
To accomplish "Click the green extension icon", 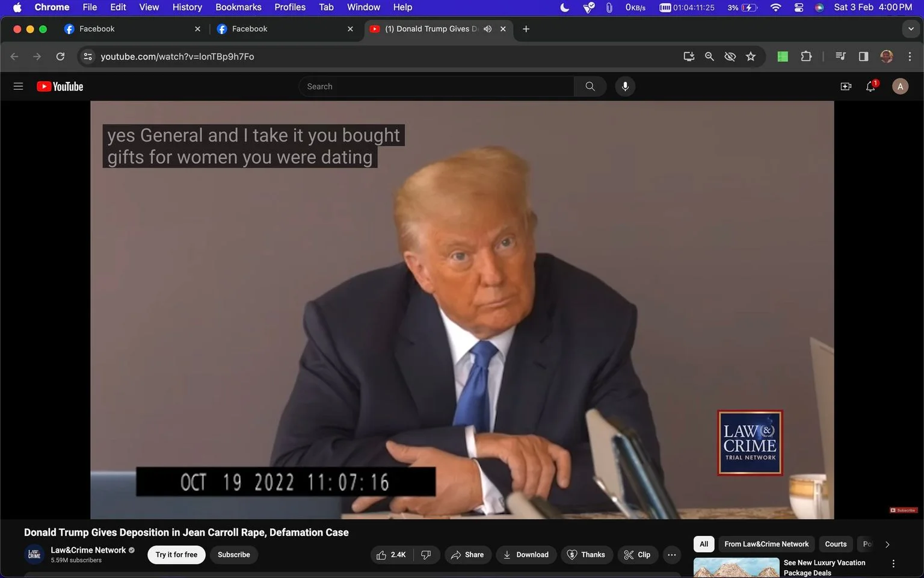I will point(783,57).
